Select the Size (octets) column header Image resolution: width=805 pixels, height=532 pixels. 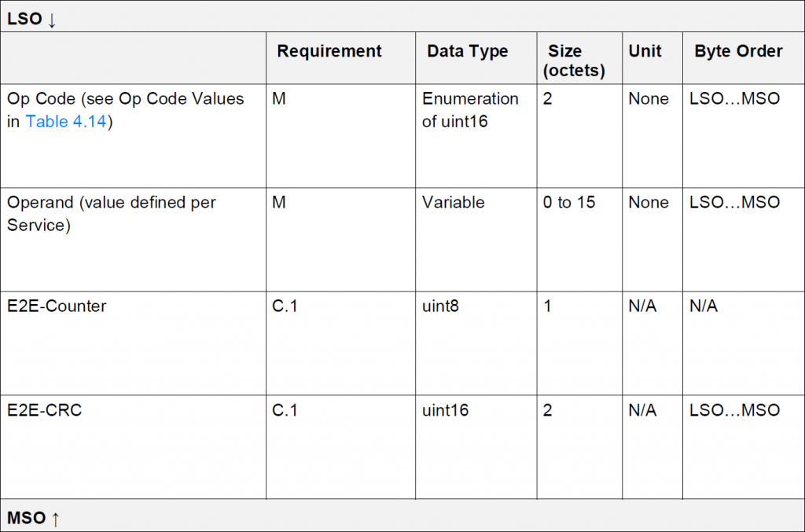575,61
